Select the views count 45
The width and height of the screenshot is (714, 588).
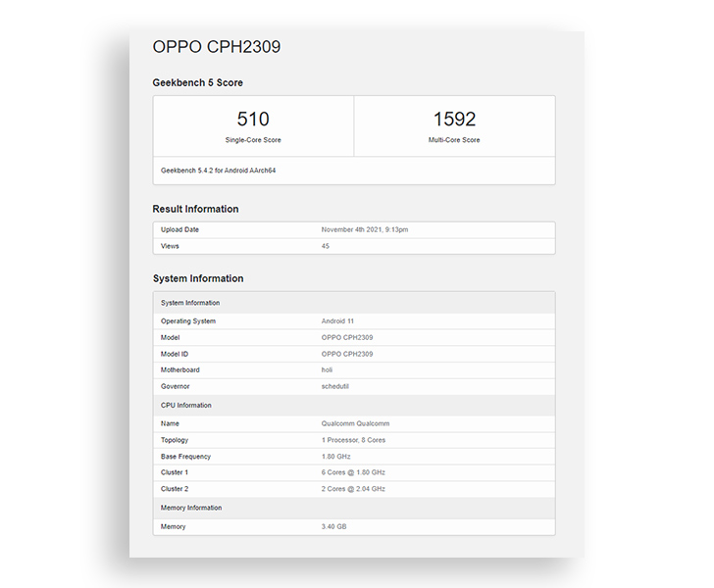[326, 246]
